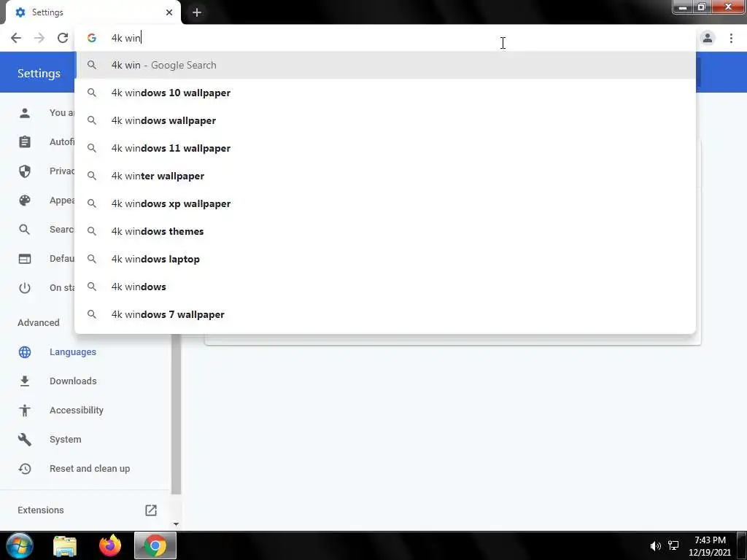Viewport: 747px width, 560px height.
Task: Open a new tab with plus button
Action: click(x=197, y=12)
